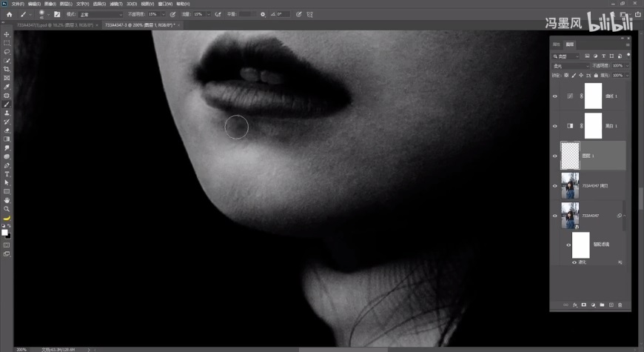
Task: Open the 滤镜 Filter menu
Action: click(116, 4)
